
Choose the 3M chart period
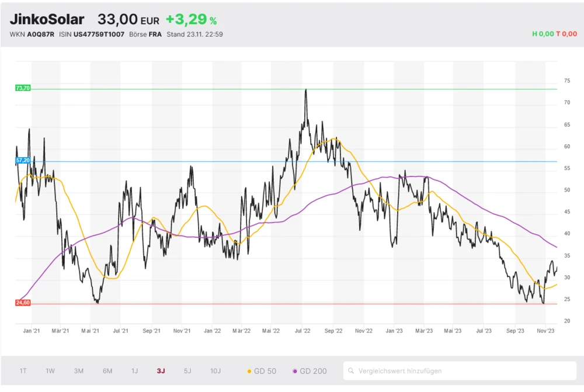[79, 371]
